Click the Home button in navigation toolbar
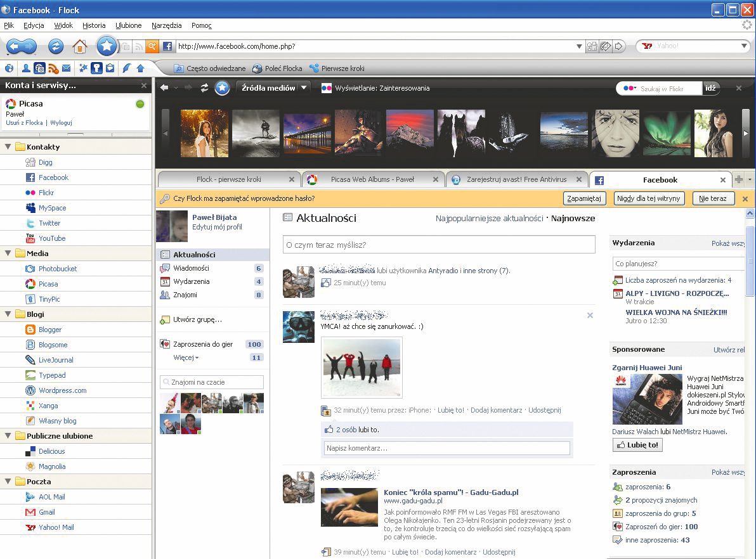Screen dimensions: 756x559 79,46
